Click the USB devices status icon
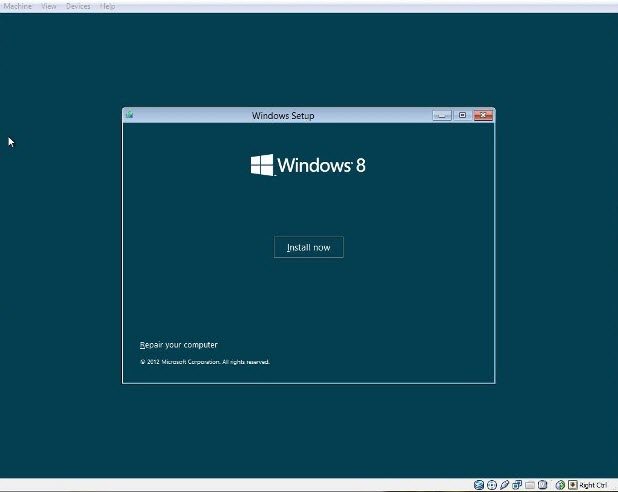The image size is (618, 492). pos(504,485)
